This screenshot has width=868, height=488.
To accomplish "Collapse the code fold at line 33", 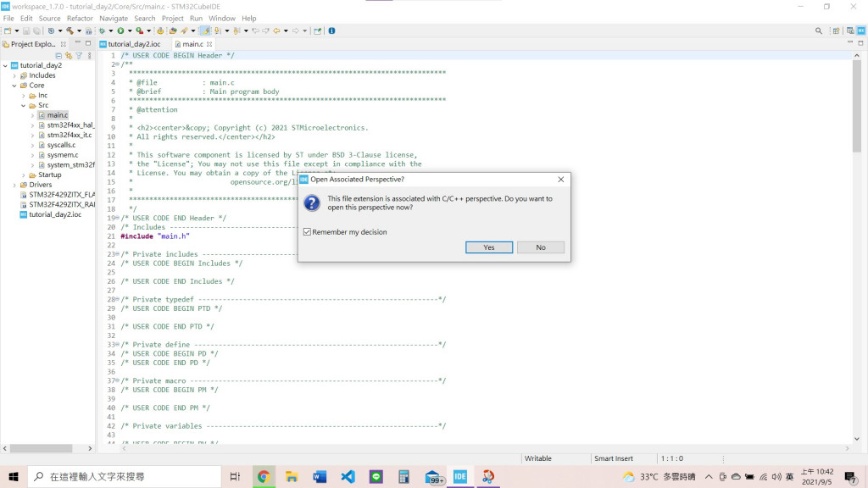I will [117, 345].
